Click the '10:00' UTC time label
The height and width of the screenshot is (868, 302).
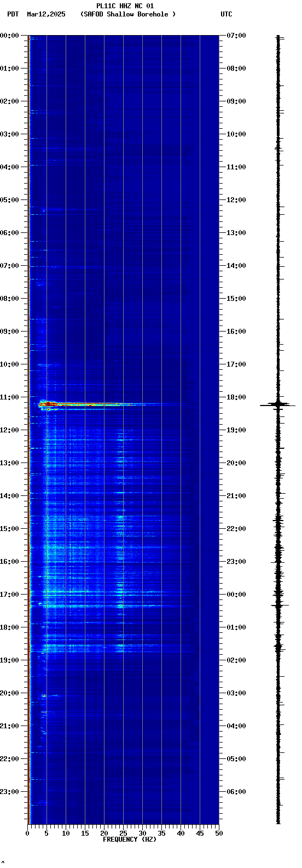[236, 134]
